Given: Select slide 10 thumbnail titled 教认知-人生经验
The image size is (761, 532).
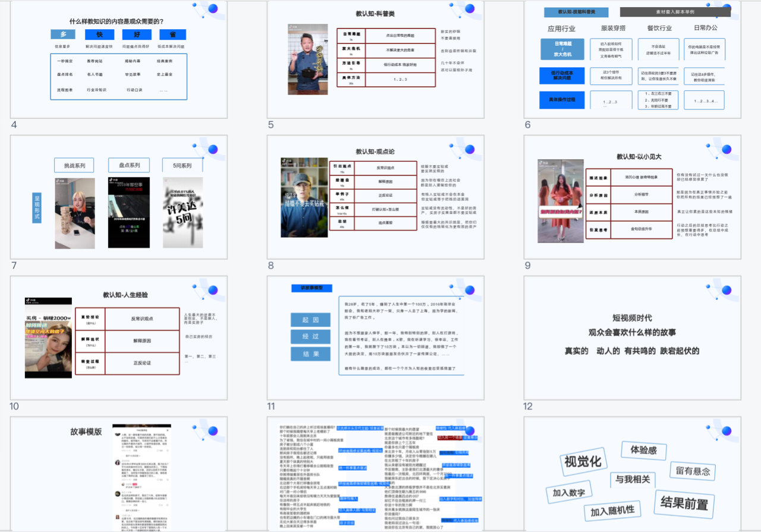Looking at the screenshot, I should (119, 338).
